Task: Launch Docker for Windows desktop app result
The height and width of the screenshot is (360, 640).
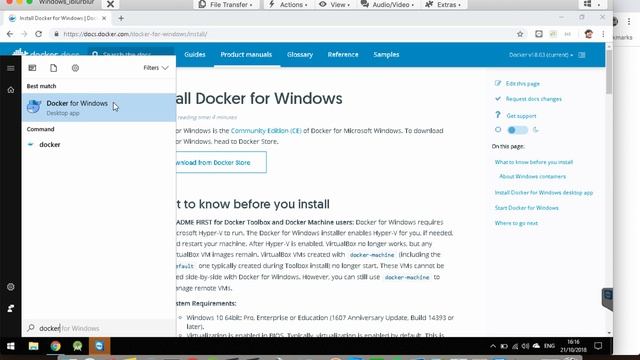Action: [99, 107]
